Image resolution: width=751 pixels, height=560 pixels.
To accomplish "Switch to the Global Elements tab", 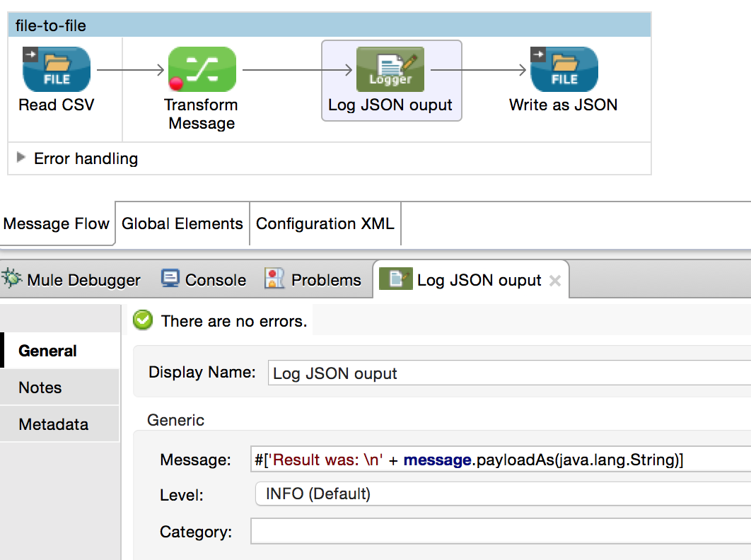I will (182, 224).
